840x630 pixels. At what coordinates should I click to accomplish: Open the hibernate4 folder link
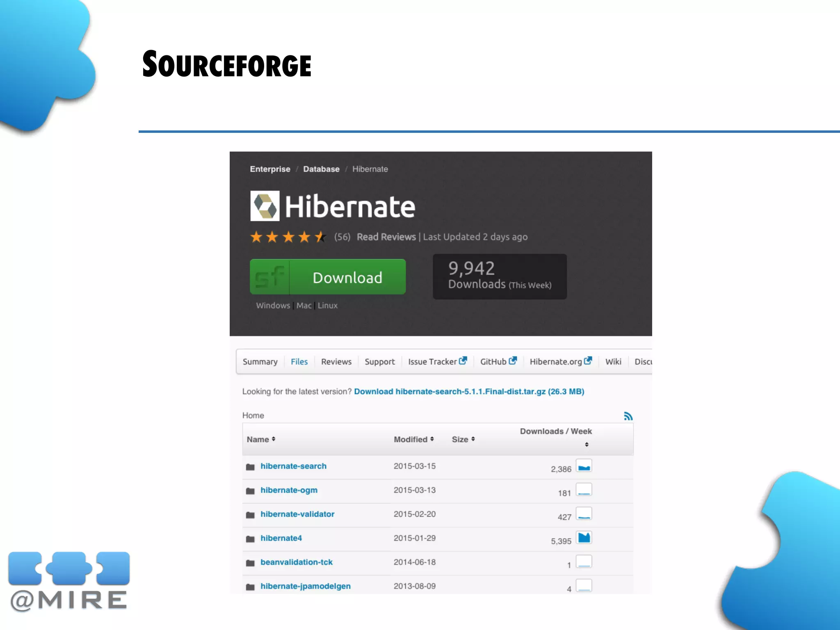281,538
